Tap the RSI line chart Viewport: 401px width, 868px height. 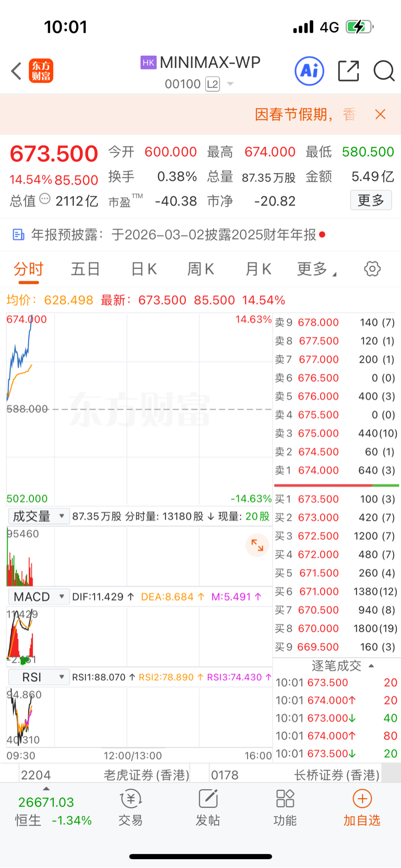tap(139, 717)
